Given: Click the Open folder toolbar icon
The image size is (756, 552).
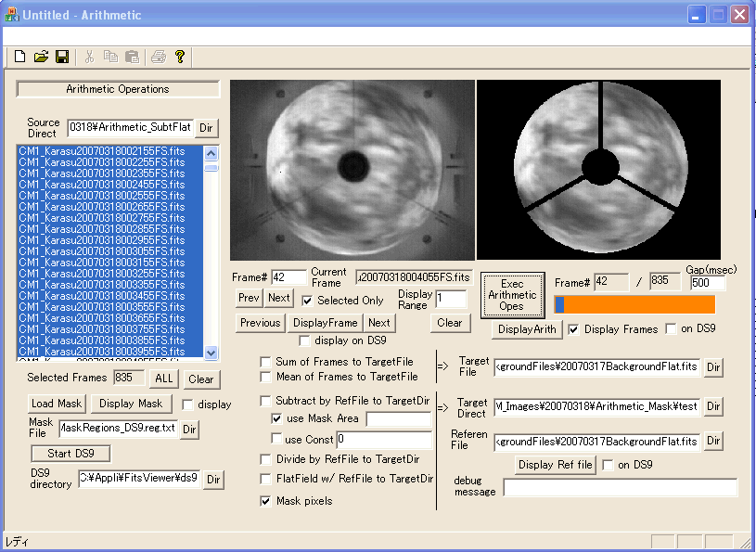Looking at the screenshot, I should pyautogui.click(x=41, y=57).
